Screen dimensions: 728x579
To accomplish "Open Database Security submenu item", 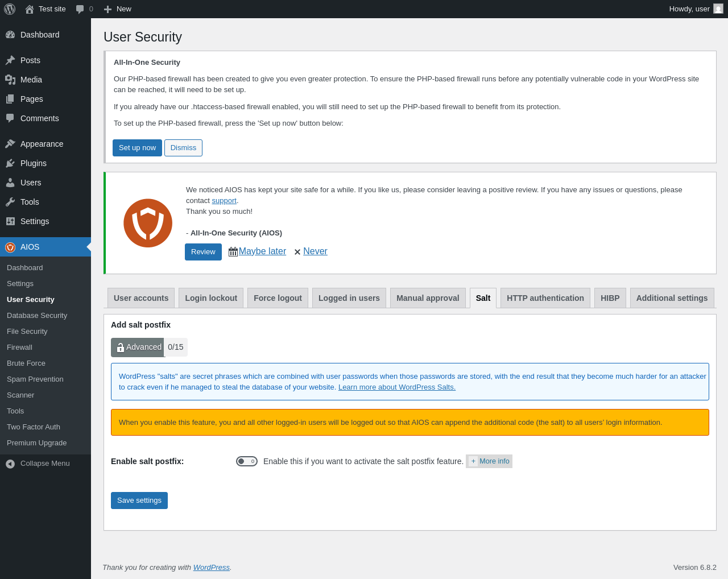I will 45,316.
